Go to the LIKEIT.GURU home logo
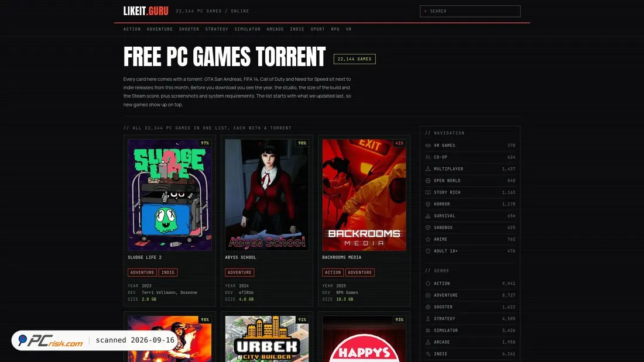The height and width of the screenshot is (362, 644). [x=146, y=11]
